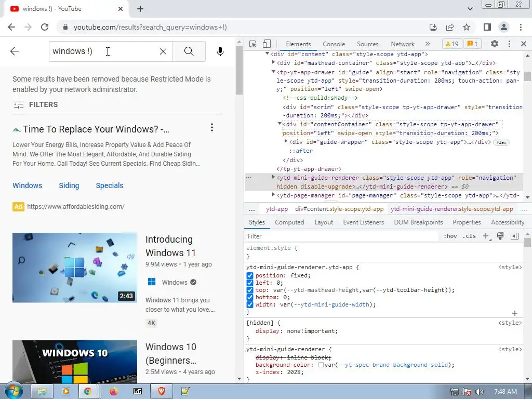Click the 19 warnings badge
The image size is (532, 399).
pos(452,44)
